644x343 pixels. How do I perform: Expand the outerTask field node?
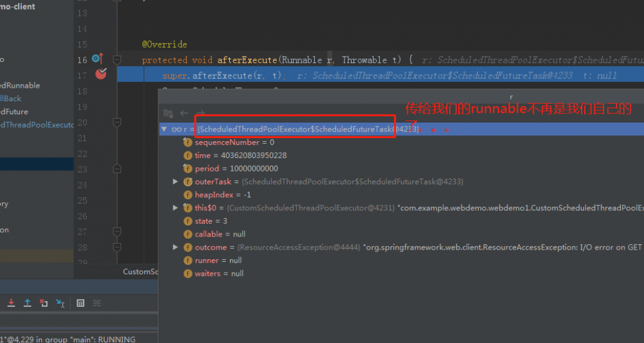coord(175,181)
